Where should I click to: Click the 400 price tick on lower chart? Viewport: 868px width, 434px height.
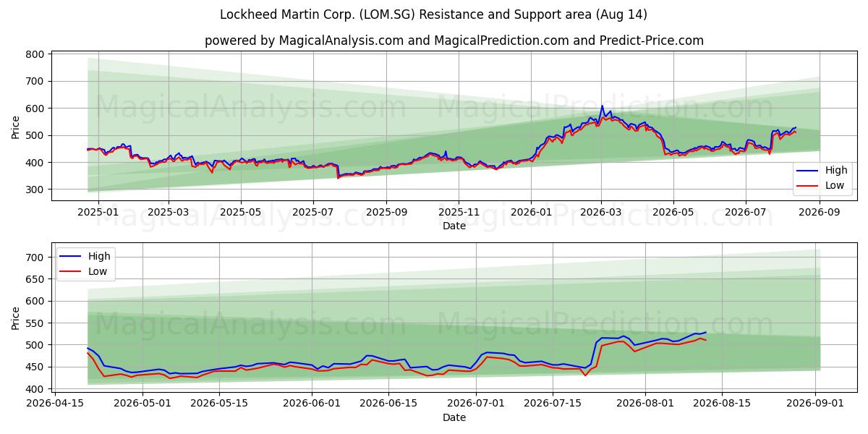click(35, 389)
